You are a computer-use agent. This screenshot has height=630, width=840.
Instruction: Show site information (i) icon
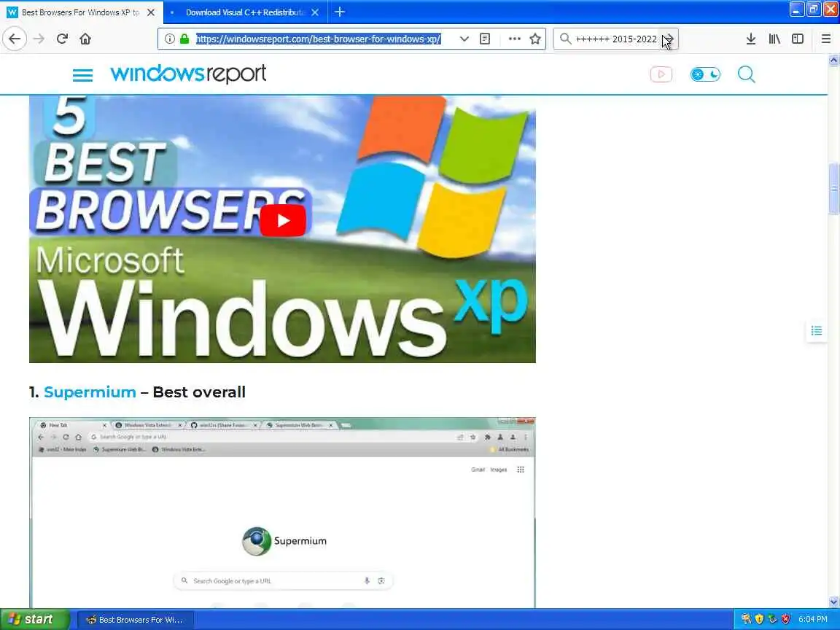[169, 39]
